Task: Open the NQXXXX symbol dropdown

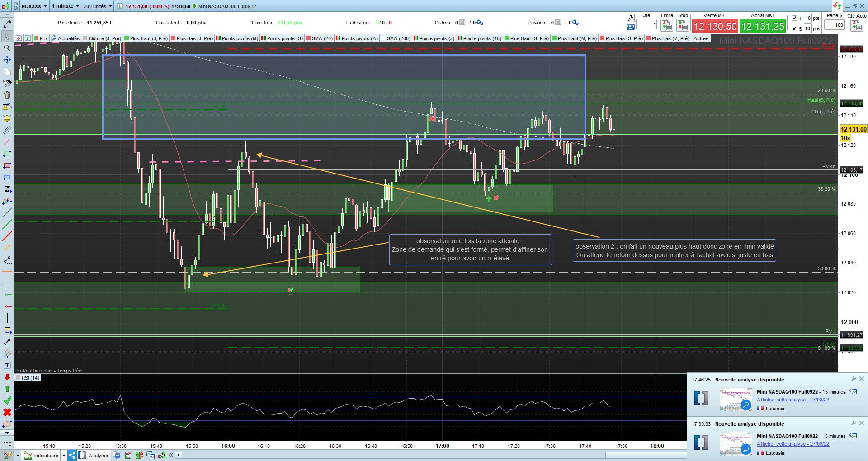Action: (34, 6)
